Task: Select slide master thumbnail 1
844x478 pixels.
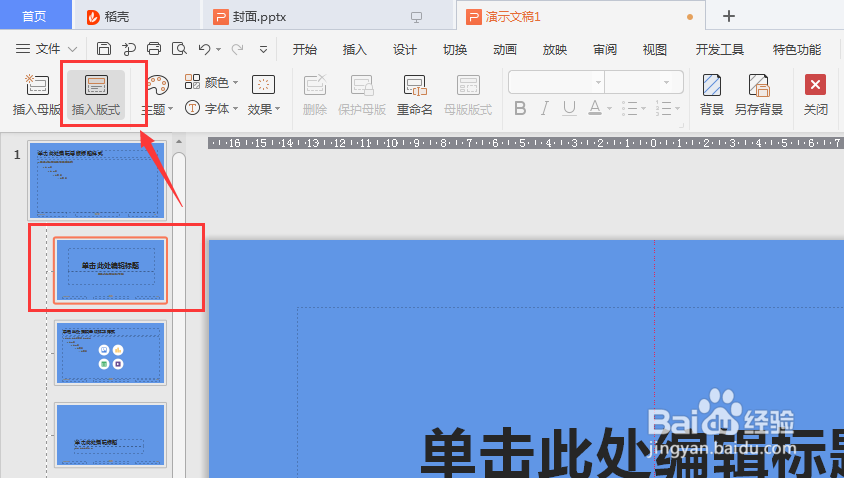Action: pos(97,180)
